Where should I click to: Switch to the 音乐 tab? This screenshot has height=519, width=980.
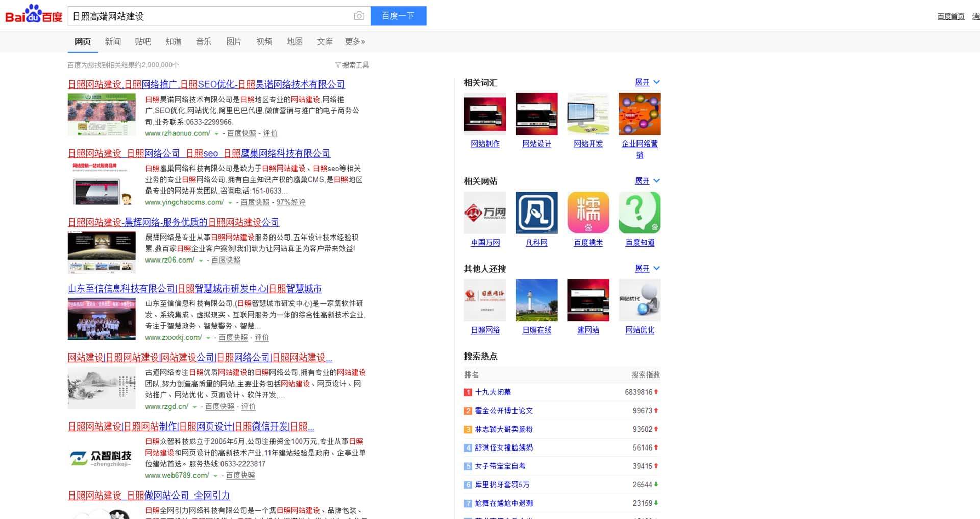pos(204,41)
